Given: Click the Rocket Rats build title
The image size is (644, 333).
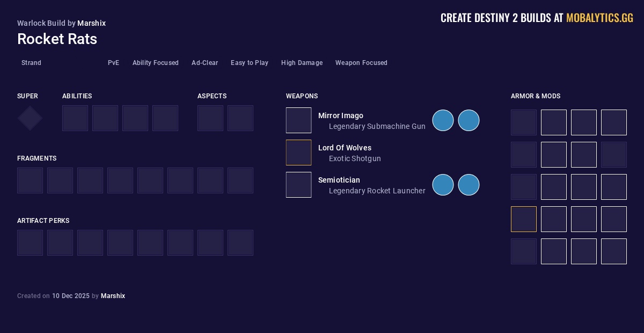Looking at the screenshot, I should coord(57,39).
